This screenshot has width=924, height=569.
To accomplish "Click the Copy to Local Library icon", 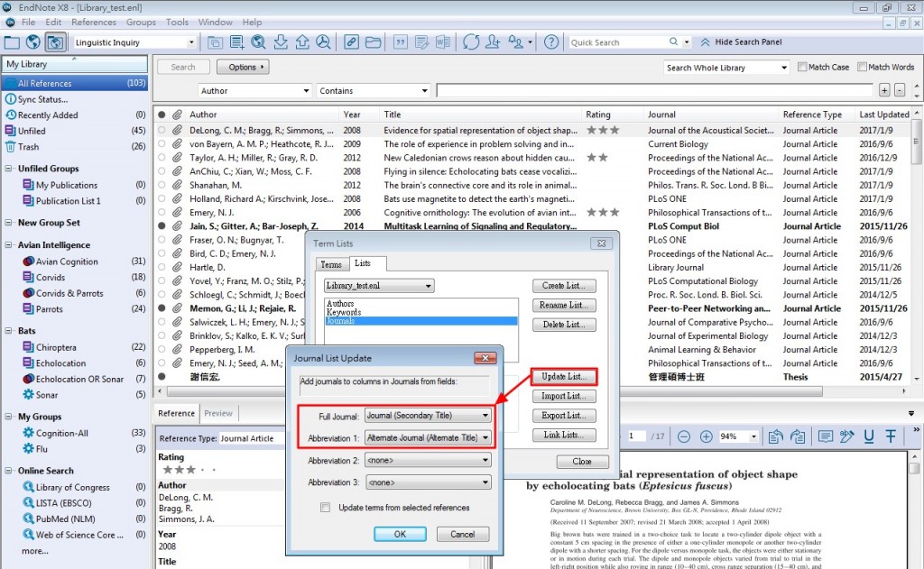I will tap(215, 42).
